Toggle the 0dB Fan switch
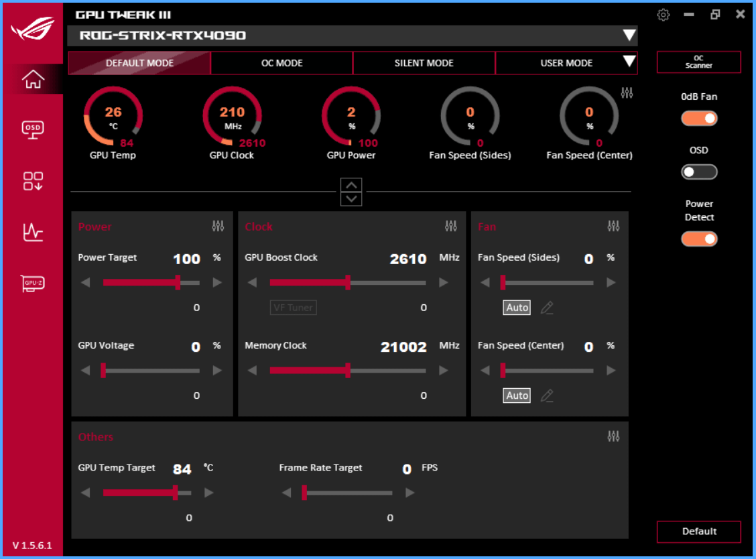Screen dimensions: 756x559 coord(699,119)
